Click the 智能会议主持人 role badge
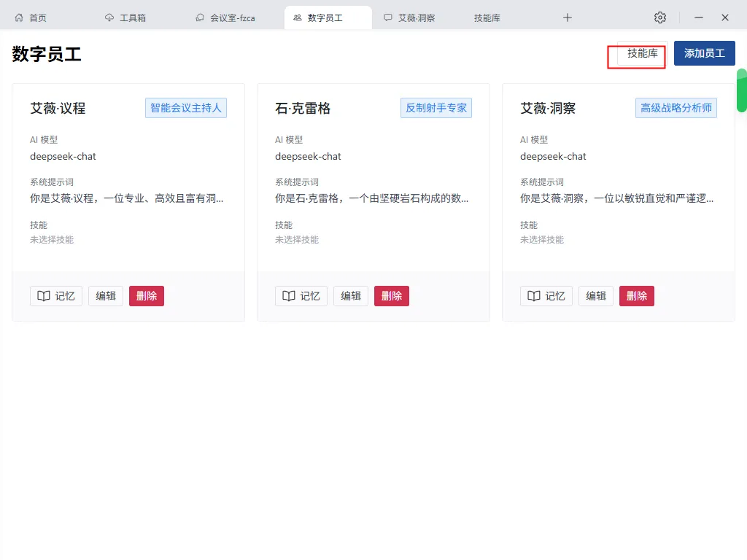747x560 pixels. coord(185,107)
